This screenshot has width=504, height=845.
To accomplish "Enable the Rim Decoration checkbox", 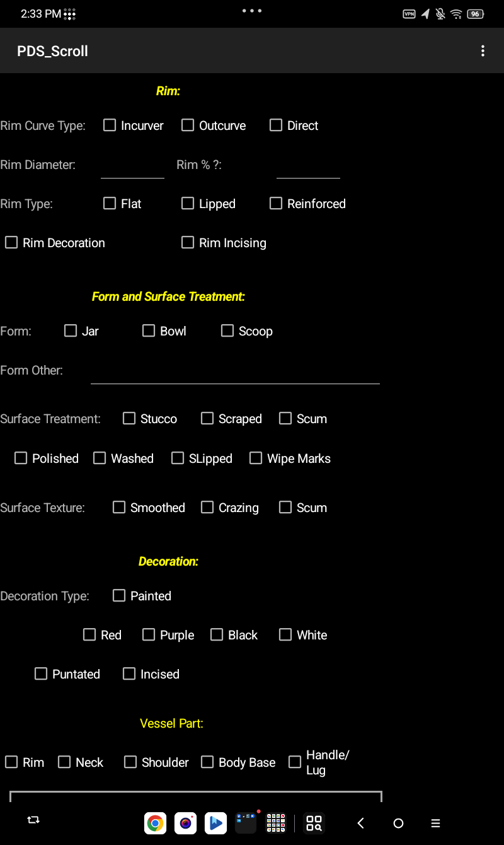I will click(x=11, y=243).
